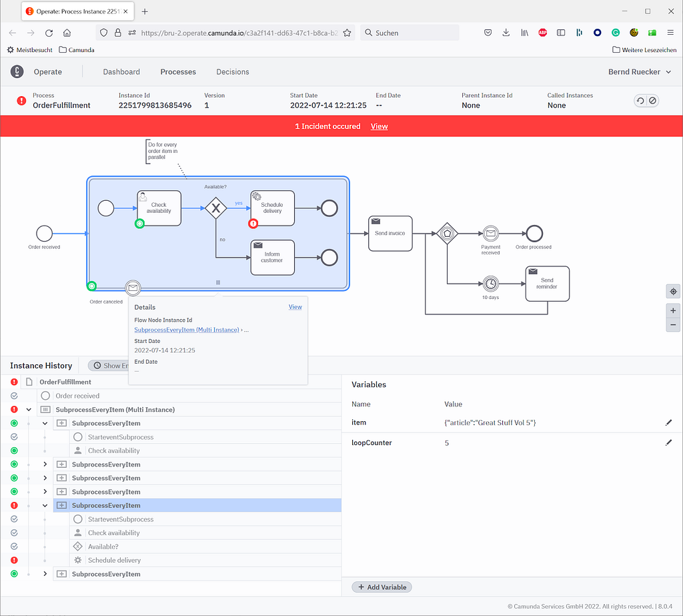Toggle the Show End Date button
Screen dimensions: 683x616
click(x=109, y=366)
